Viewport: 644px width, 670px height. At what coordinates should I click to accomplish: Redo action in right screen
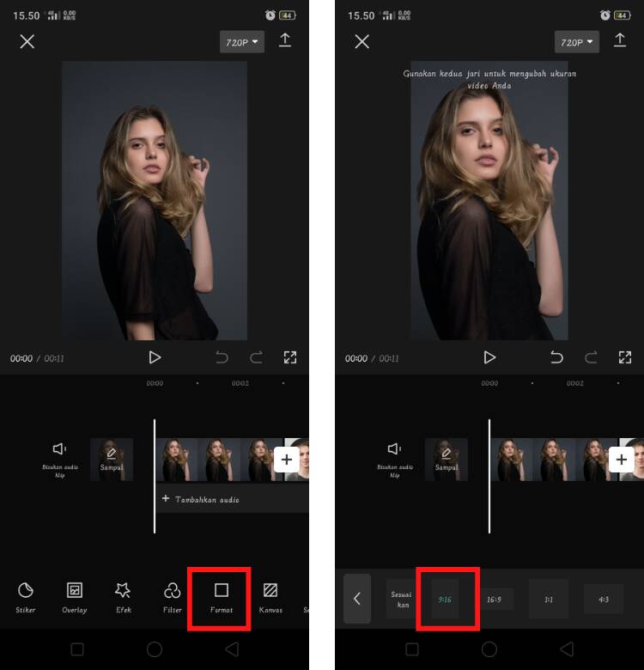point(591,357)
